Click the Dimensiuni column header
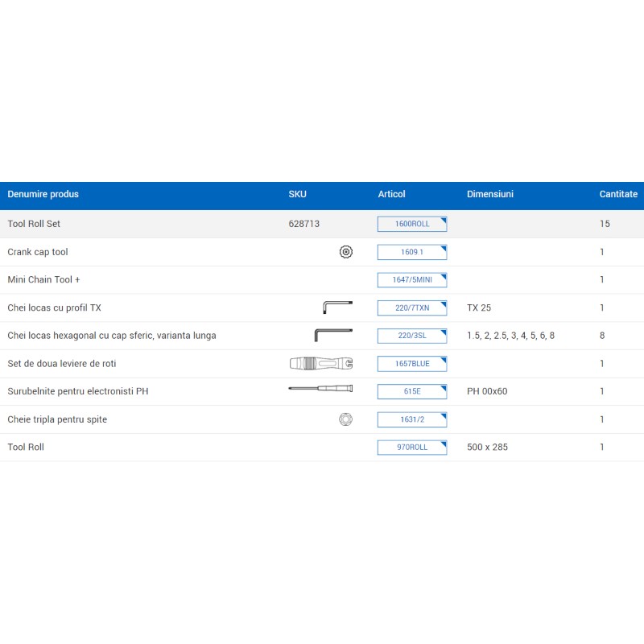 pos(490,194)
